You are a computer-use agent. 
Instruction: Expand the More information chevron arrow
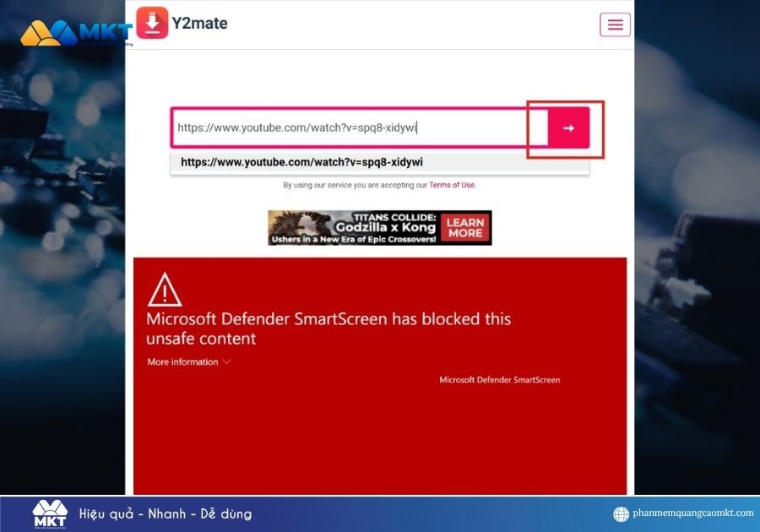[226, 362]
